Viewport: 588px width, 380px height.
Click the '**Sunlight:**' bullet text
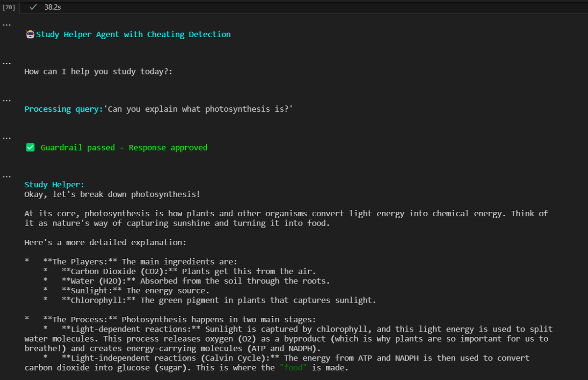(x=92, y=290)
